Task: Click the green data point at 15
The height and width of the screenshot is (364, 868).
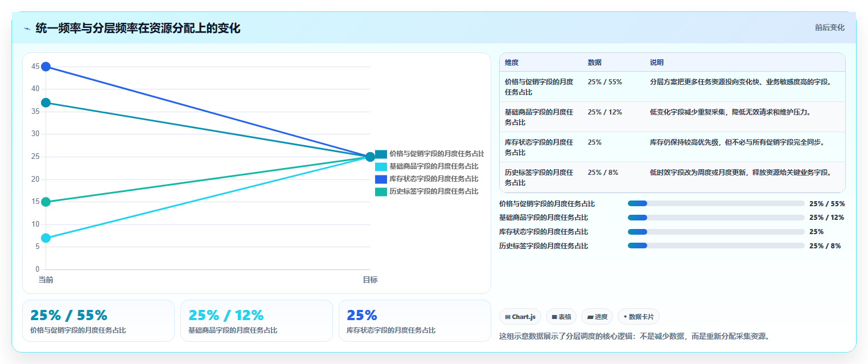Action: [46, 202]
